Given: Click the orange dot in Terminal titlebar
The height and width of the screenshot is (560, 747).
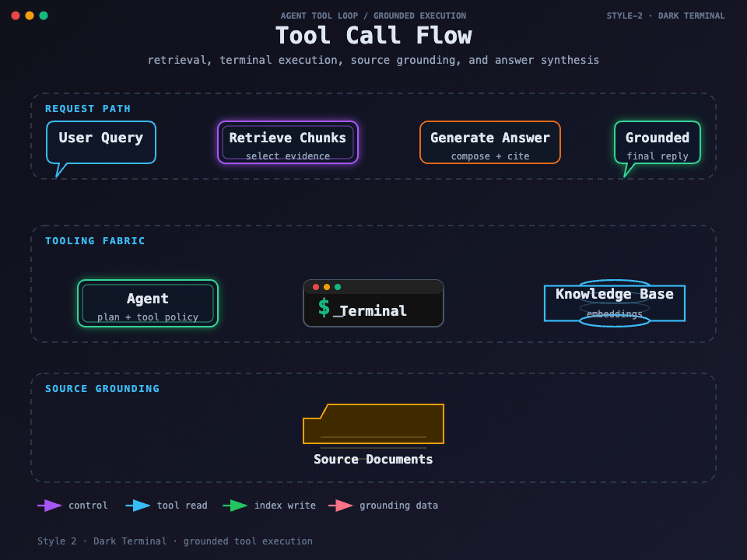Looking at the screenshot, I should tap(327, 287).
